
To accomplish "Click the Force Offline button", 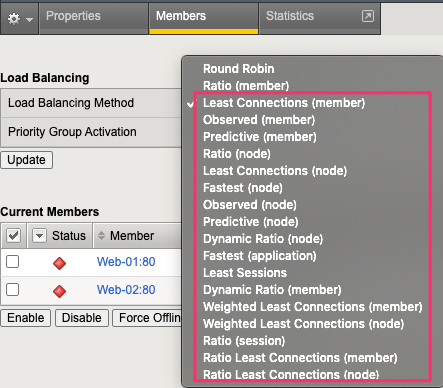I will [x=147, y=318].
